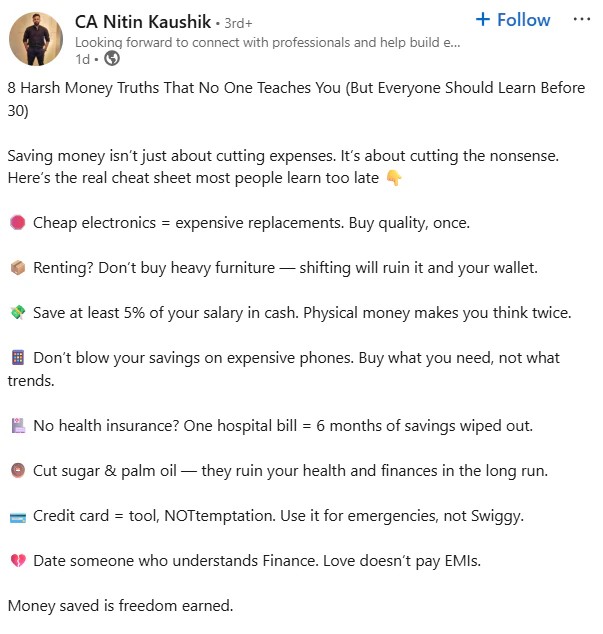Screen dimensions: 603x634
Task: Click the red stop sign emoji
Action: point(16,222)
